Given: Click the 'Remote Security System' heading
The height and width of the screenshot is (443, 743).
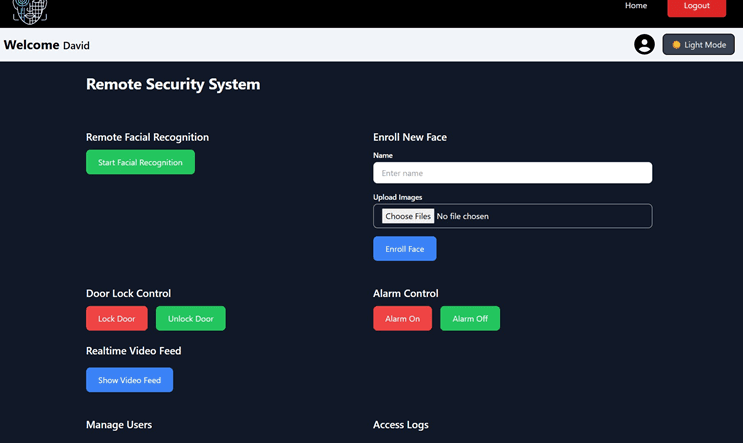Looking at the screenshot, I should click(x=173, y=84).
